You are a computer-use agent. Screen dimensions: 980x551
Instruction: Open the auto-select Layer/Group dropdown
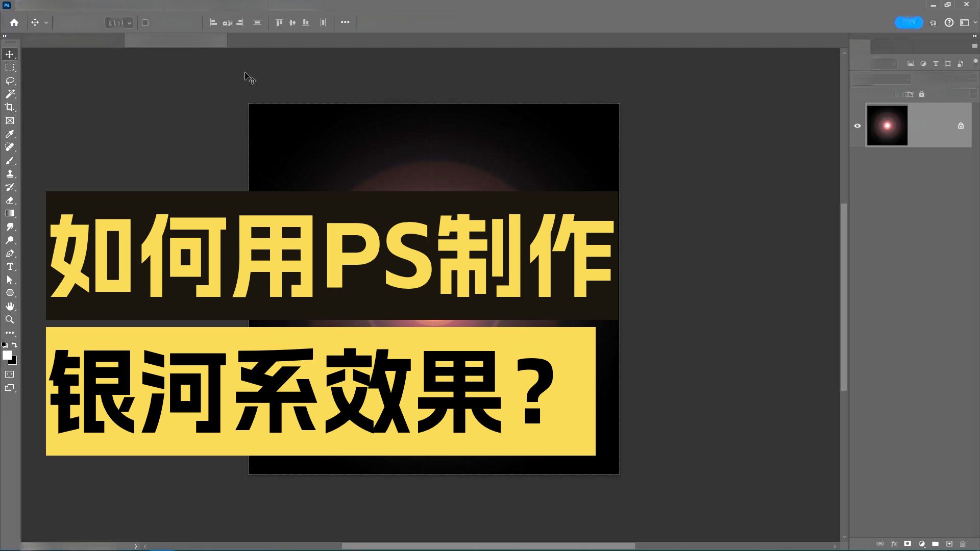(119, 23)
